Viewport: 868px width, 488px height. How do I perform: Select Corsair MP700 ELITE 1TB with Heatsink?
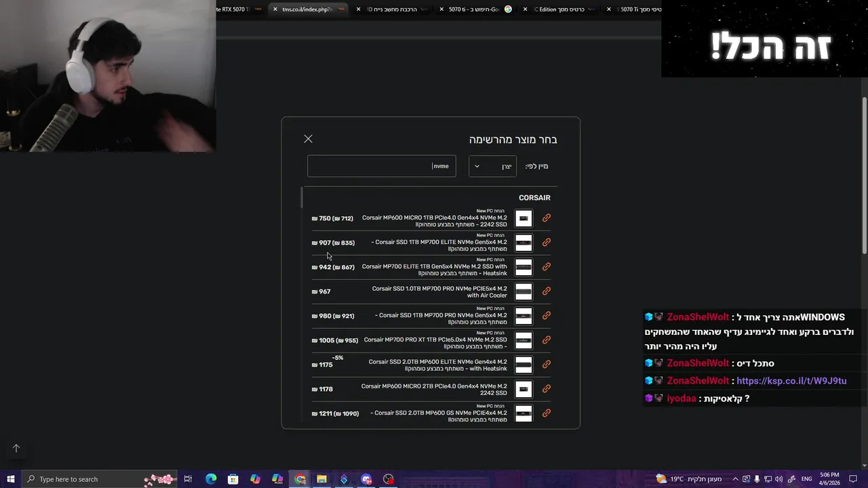pyautogui.click(x=434, y=270)
